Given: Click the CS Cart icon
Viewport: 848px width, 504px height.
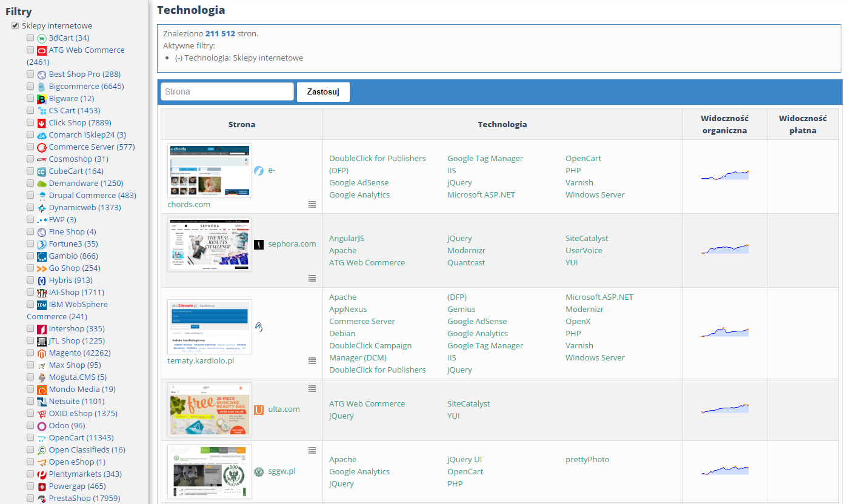Looking at the screenshot, I should point(42,111).
